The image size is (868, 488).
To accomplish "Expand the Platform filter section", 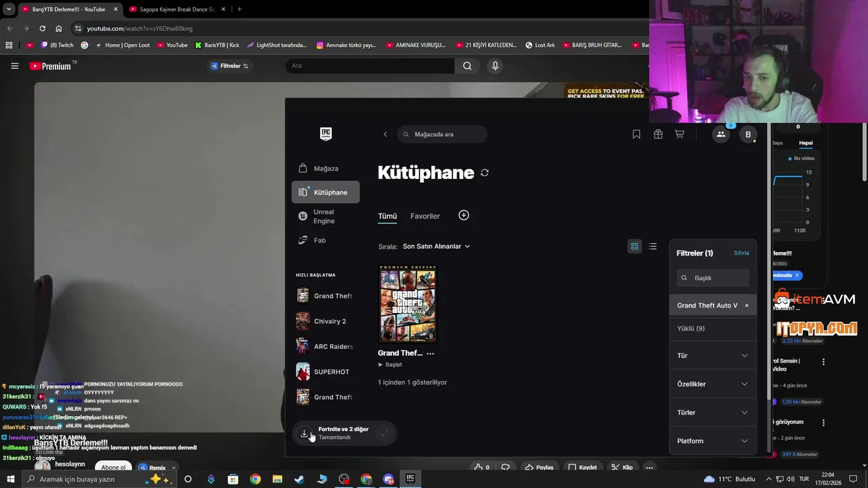I will pos(713,441).
